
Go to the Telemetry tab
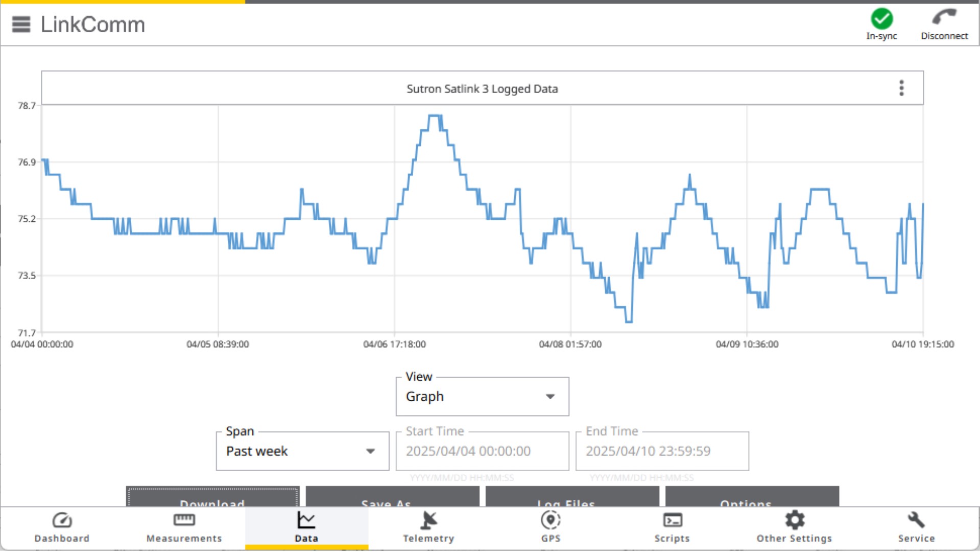pyautogui.click(x=428, y=527)
